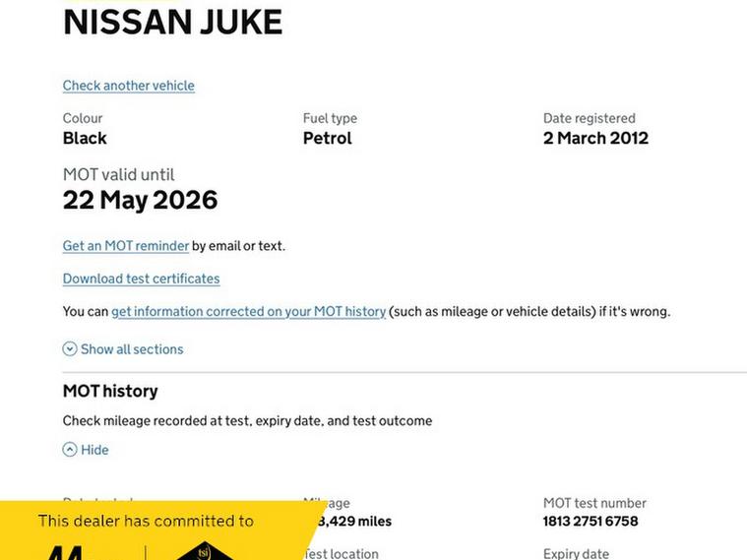Click the Black colour value
Image resolution: width=747 pixels, height=560 pixels.
[x=85, y=139]
